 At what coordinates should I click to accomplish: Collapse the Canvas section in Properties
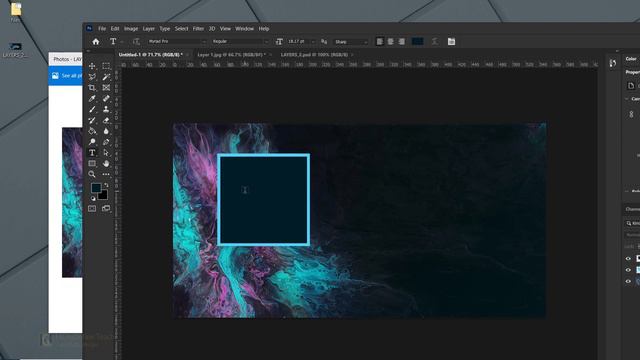(x=627, y=99)
